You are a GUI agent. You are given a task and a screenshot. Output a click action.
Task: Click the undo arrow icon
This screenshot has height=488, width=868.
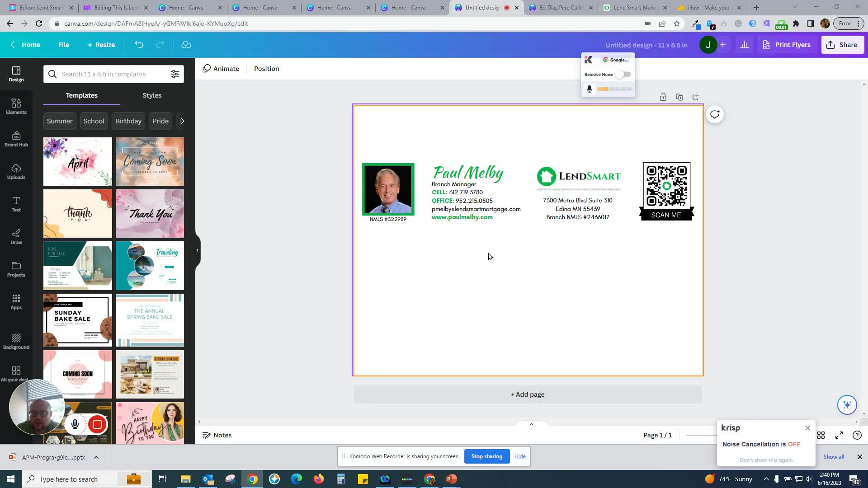point(139,45)
